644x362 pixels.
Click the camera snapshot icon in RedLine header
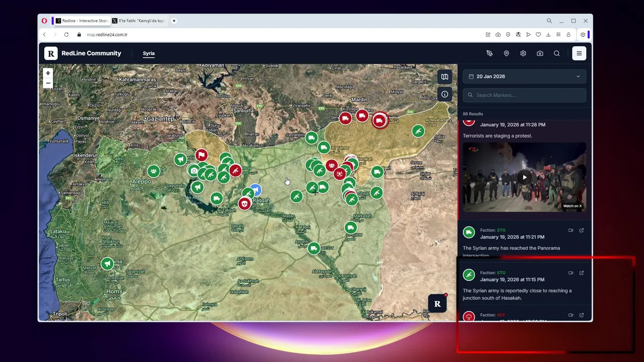(540, 53)
